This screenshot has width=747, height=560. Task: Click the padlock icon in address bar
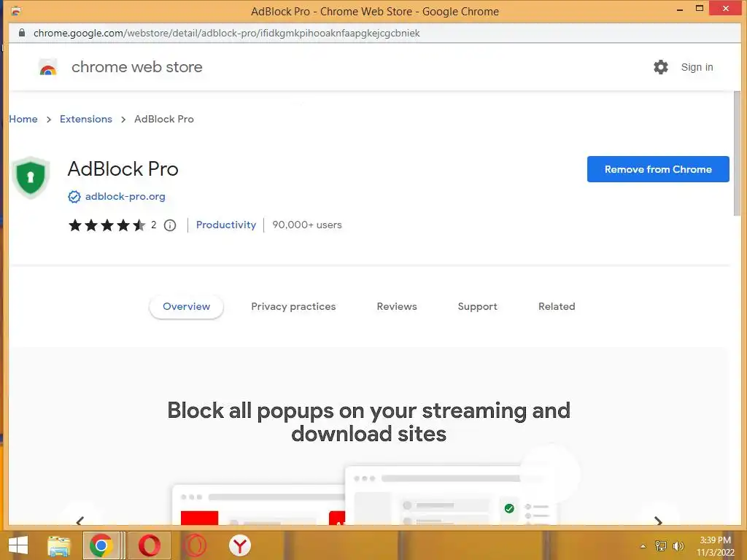click(21, 33)
